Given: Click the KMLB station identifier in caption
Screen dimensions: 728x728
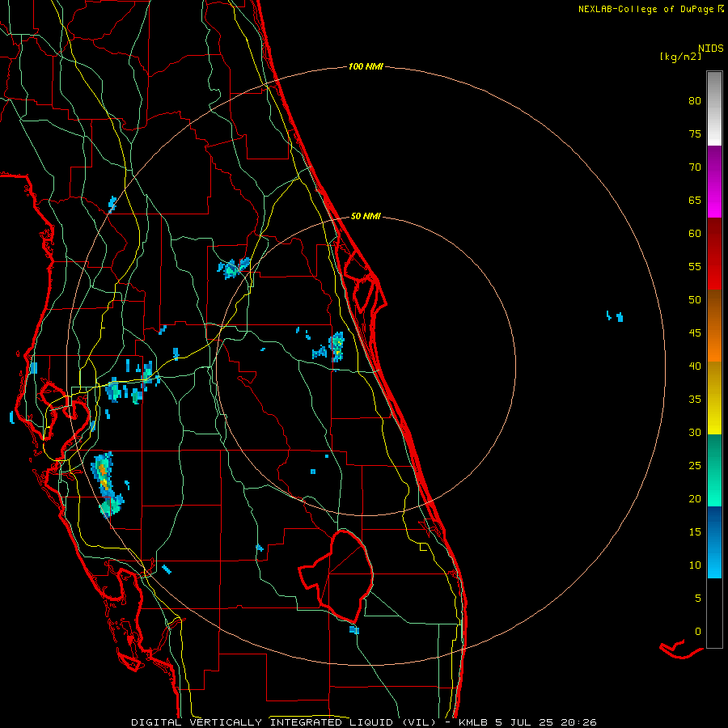Looking at the screenshot, I should click(473, 722).
